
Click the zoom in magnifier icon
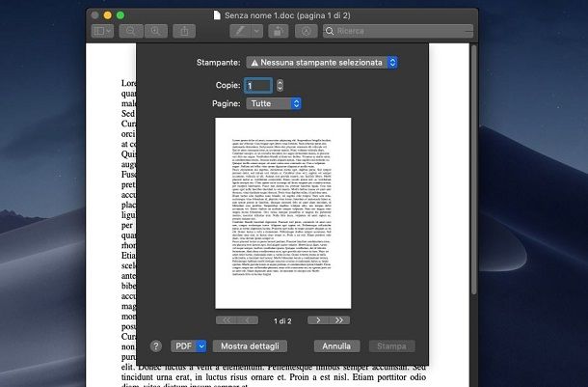tap(155, 31)
